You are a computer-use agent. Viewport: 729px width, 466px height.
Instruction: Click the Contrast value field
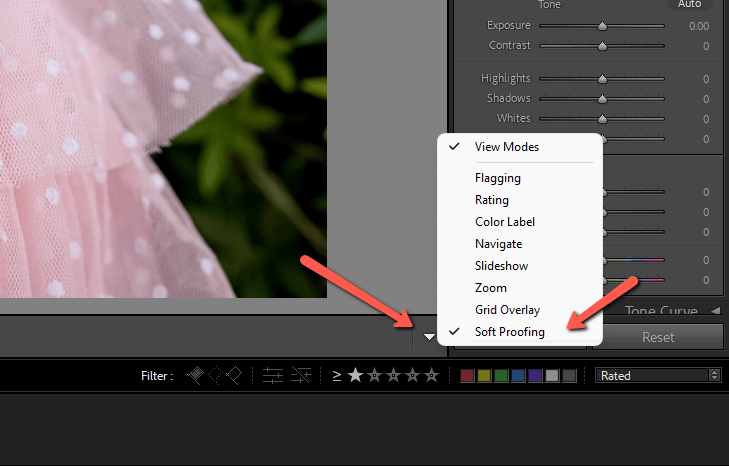[706, 47]
